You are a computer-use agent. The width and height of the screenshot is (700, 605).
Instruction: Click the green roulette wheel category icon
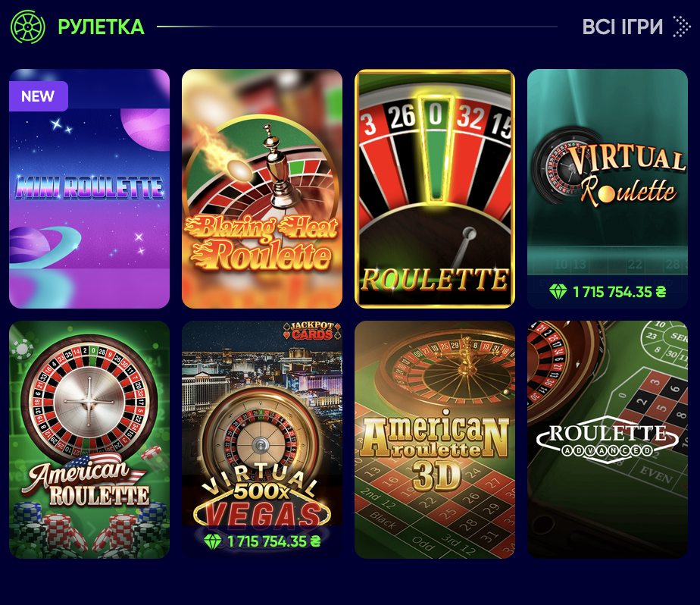pyautogui.click(x=28, y=27)
